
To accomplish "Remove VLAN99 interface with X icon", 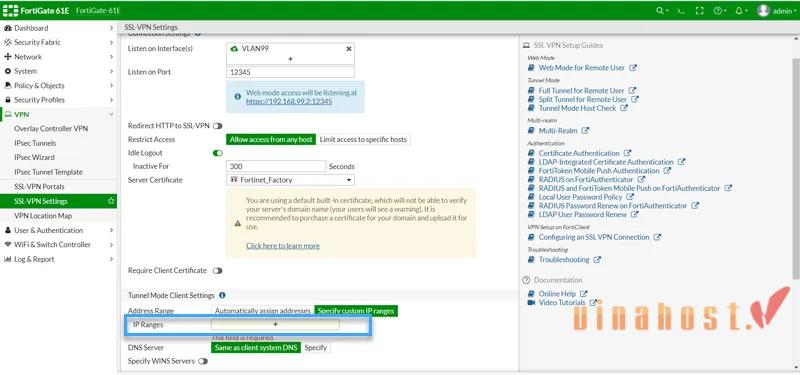I will point(349,49).
